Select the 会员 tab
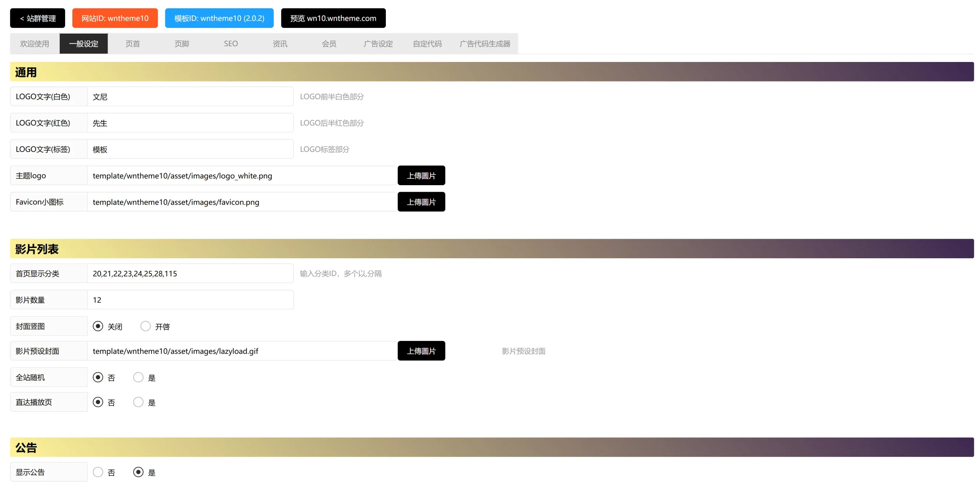 pos(328,44)
